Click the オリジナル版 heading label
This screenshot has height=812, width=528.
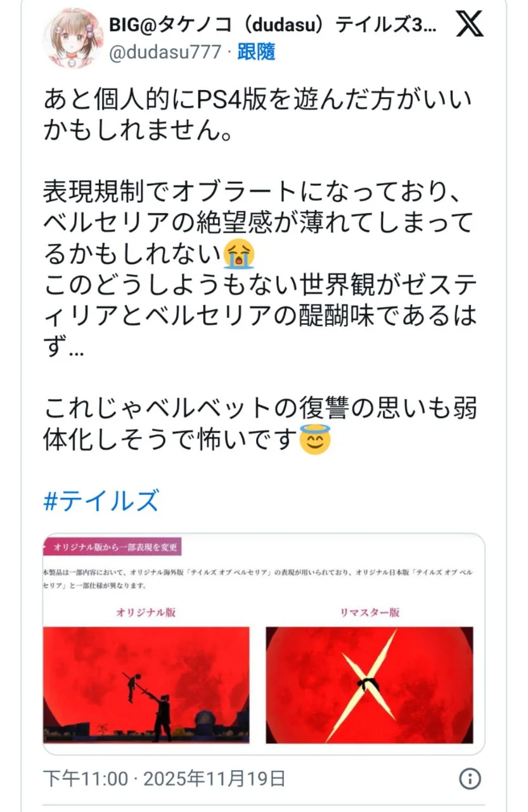146,613
